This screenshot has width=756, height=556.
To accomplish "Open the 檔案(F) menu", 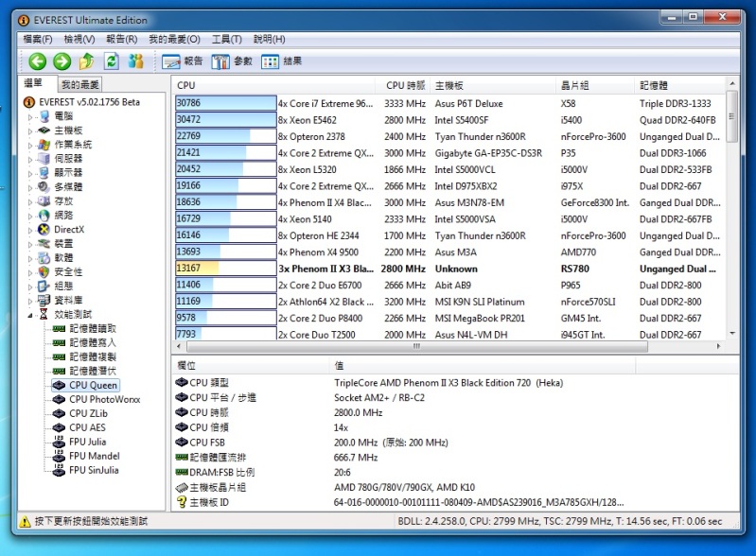I will tap(38, 39).
